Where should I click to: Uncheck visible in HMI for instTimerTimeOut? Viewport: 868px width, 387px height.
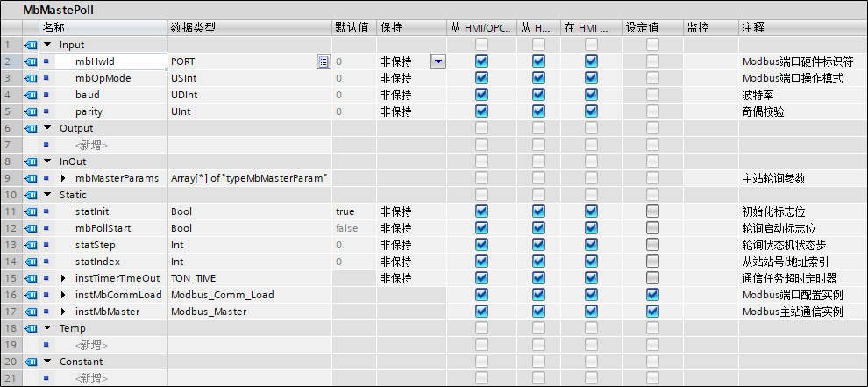coord(591,277)
